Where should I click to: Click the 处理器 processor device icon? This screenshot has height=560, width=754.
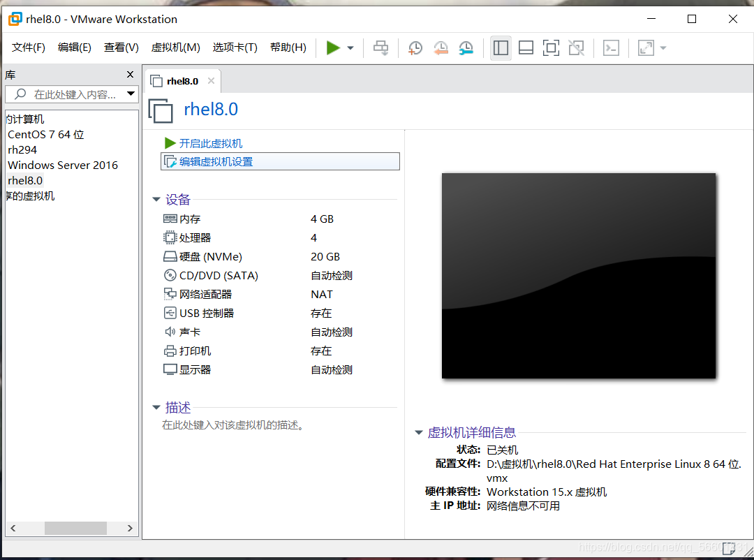click(x=170, y=237)
